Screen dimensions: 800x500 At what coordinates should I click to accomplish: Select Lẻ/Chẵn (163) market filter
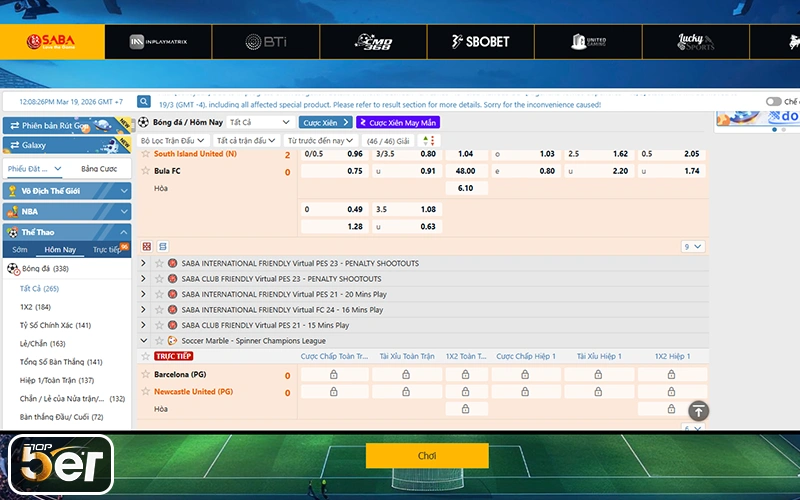tap(42, 343)
